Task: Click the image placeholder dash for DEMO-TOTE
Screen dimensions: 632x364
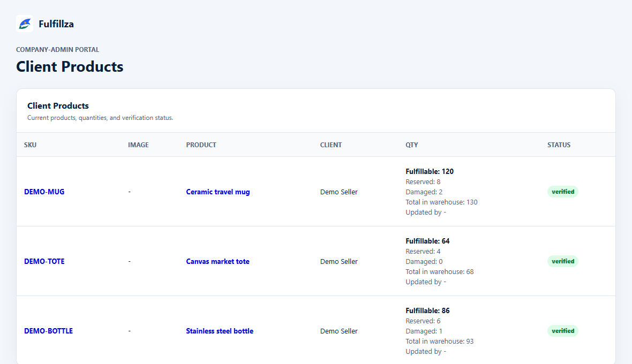Action: (x=130, y=262)
